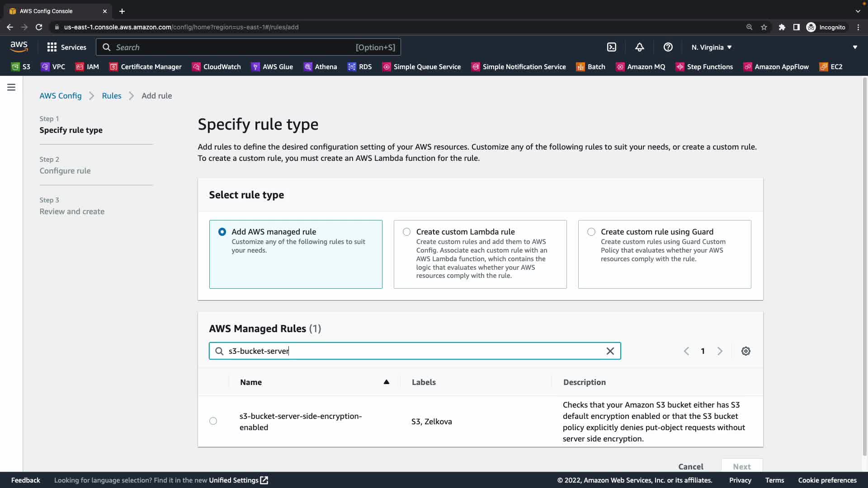Open the notifications bell
This screenshot has width=868, height=488.
tap(639, 47)
